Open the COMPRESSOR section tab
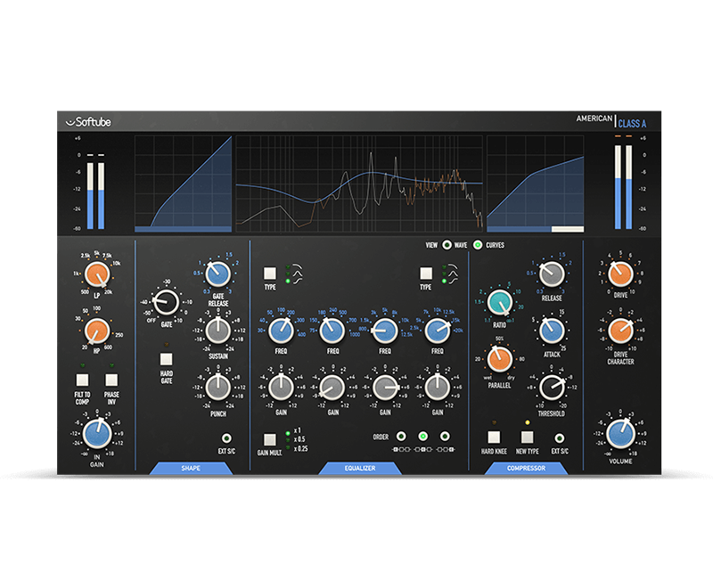This screenshot has height=588, width=713. 526,468
